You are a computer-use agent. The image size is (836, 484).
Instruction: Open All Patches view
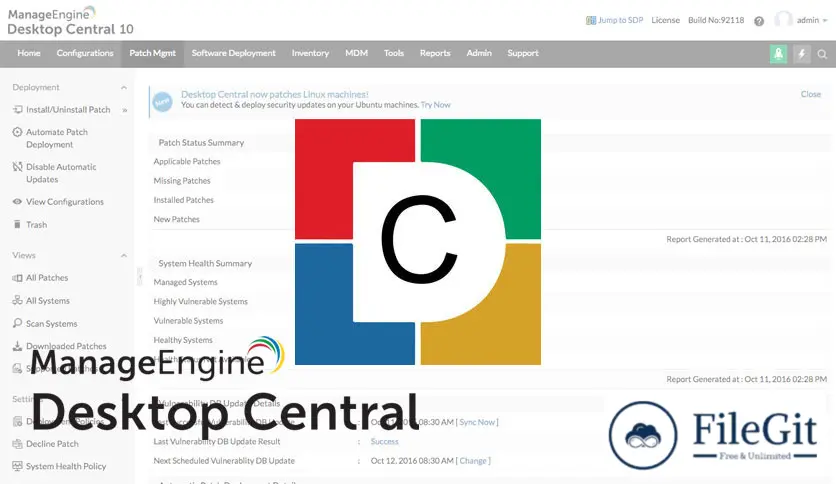pyautogui.click(x=47, y=278)
